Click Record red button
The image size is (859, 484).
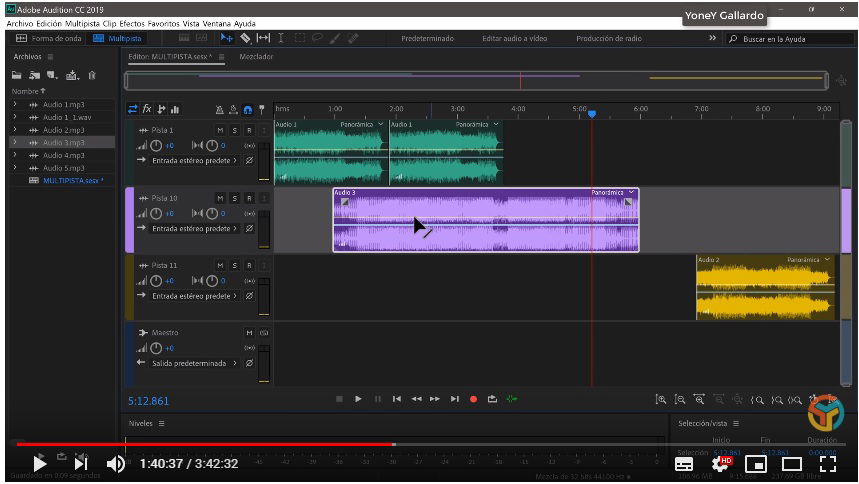point(473,399)
